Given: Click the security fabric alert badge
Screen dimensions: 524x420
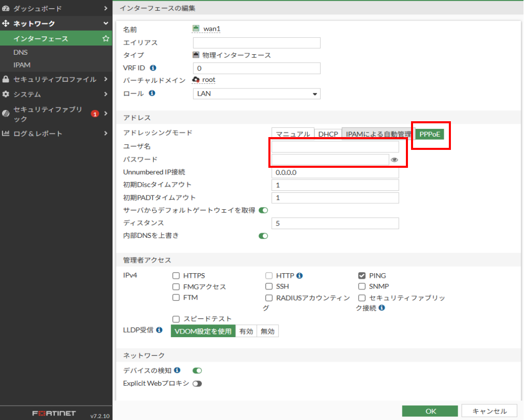Looking at the screenshot, I should (x=95, y=114).
